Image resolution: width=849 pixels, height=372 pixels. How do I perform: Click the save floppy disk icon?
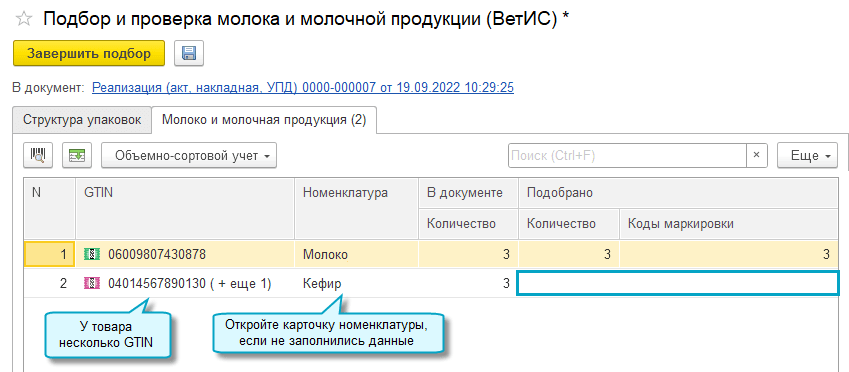188,53
